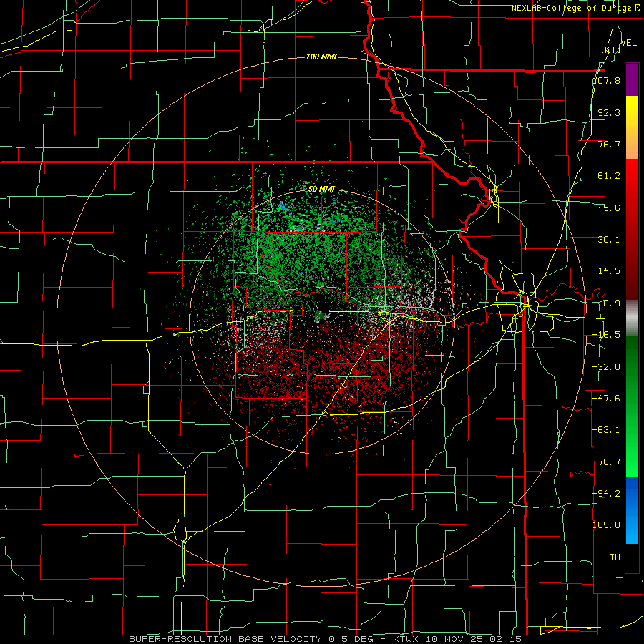Image resolution: width=644 pixels, height=644 pixels.
Task: Click the -63.1 legend value
Action: (606, 430)
